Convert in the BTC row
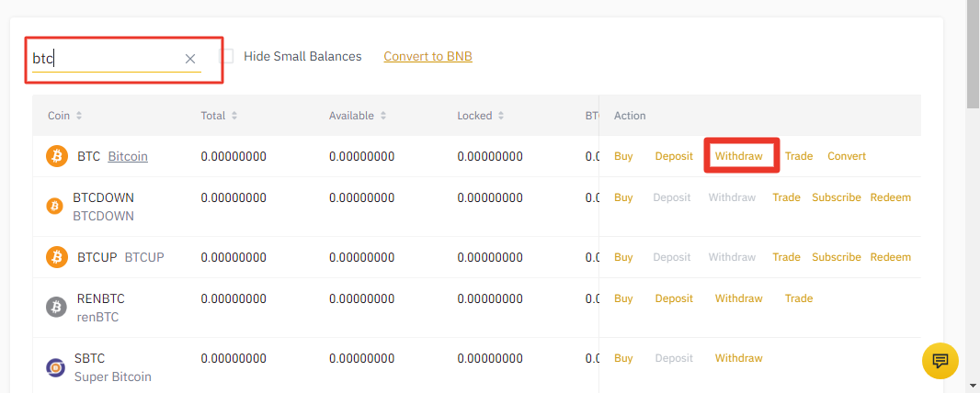This screenshot has width=980, height=393. click(847, 157)
